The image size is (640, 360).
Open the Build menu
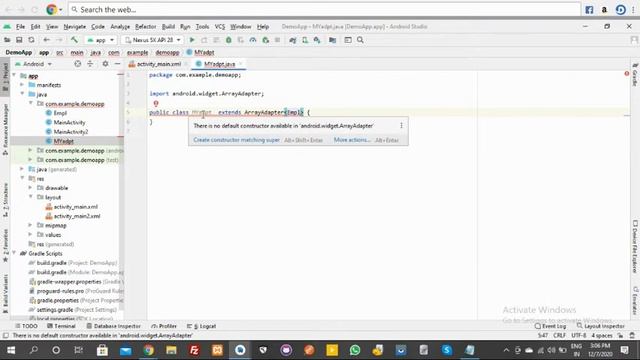point(168,27)
